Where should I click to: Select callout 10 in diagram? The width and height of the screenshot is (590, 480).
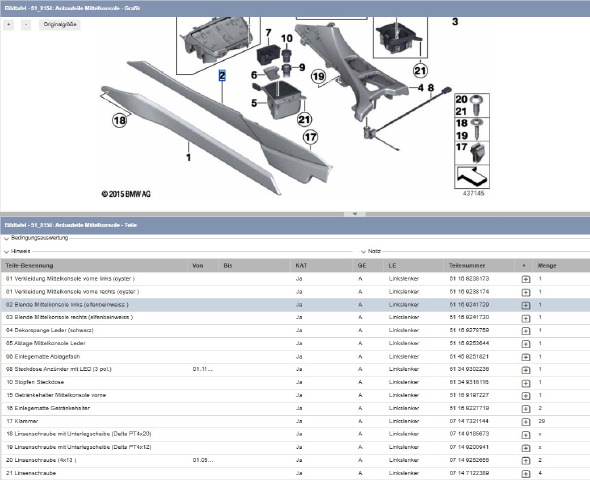287,38
